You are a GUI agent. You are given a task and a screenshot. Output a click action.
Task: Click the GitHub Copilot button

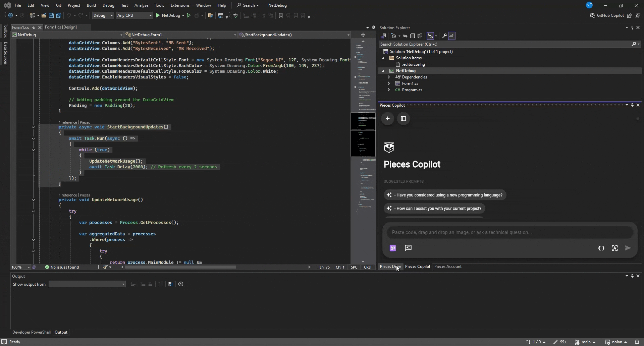click(607, 15)
